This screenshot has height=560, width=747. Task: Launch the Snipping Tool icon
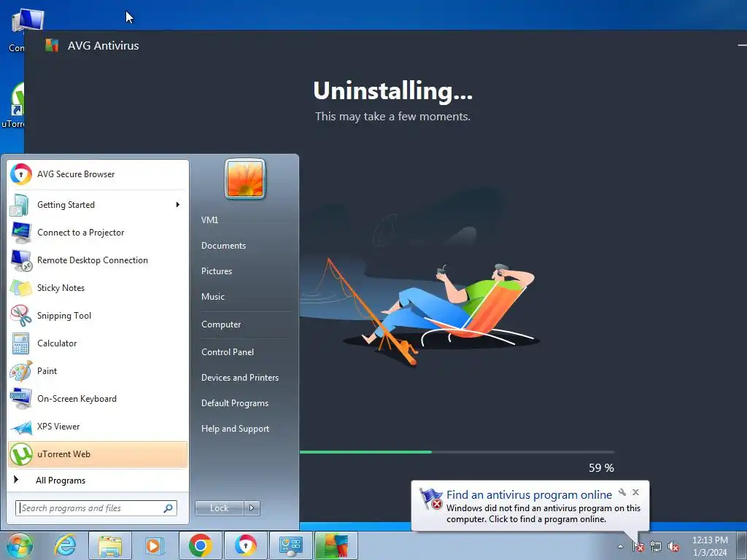(20, 316)
